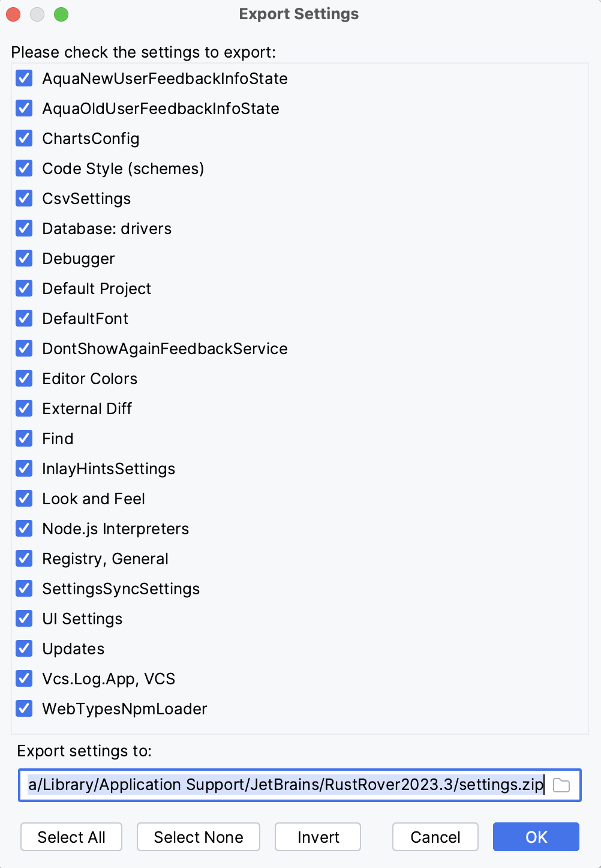Screen dimensions: 601x868
Task: Toggle the Debugger checkbox
Action: [24, 258]
